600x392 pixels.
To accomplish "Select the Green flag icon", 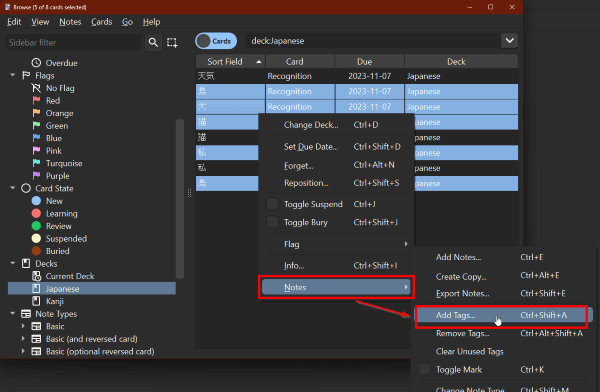I will (36, 126).
